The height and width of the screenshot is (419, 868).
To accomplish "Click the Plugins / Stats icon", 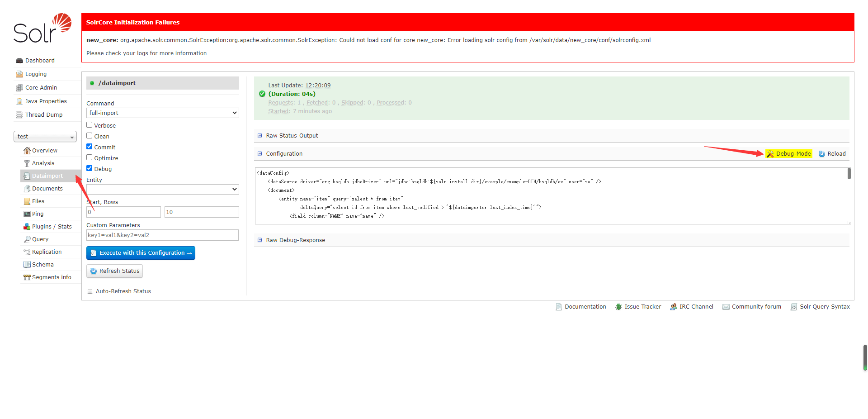I will coord(27,227).
